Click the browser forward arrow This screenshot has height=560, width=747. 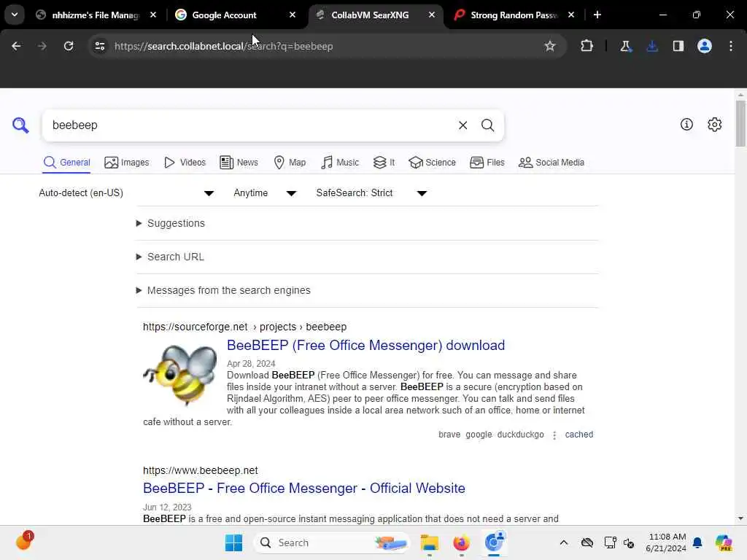pos(42,46)
